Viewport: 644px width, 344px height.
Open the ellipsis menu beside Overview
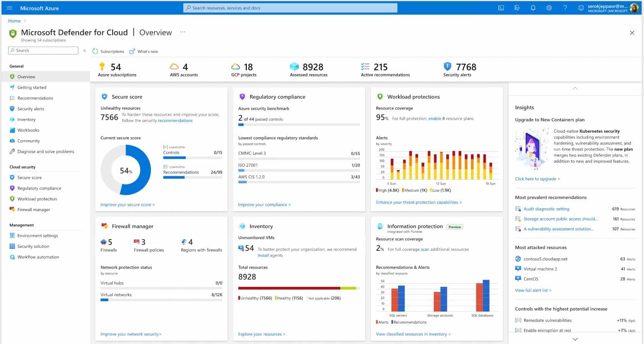pos(183,32)
